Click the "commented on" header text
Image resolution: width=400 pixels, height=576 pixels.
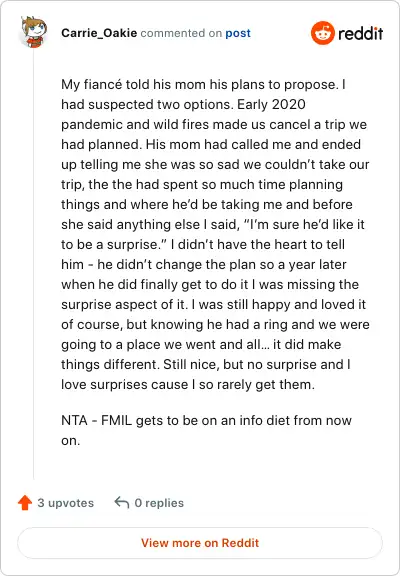[x=181, y=33]
